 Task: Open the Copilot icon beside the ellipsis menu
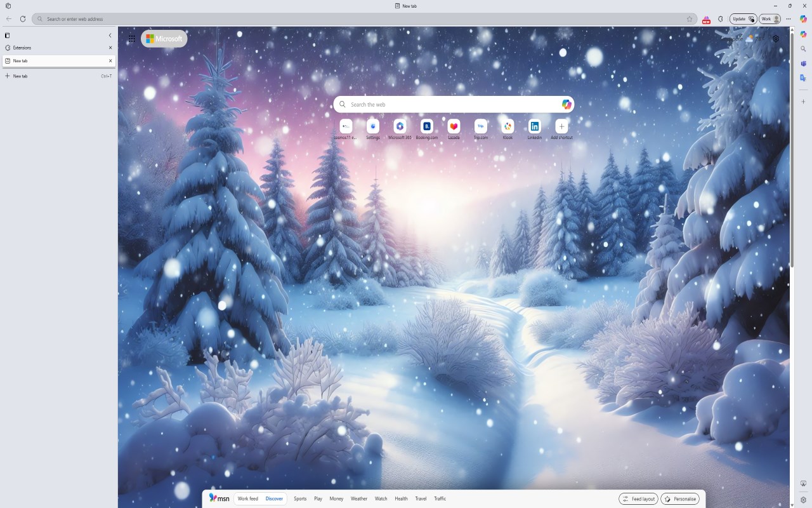[803, 19]
